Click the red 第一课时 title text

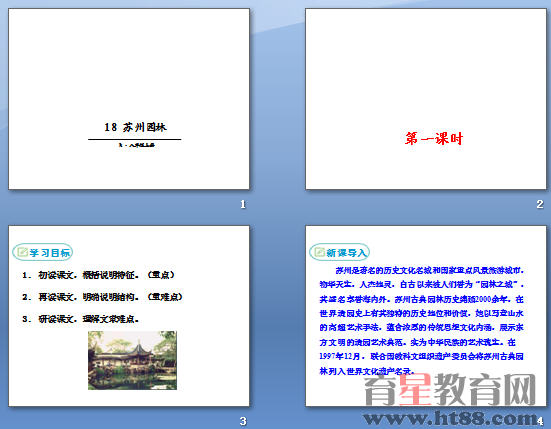pyautogui.click(x=434, y=138)
